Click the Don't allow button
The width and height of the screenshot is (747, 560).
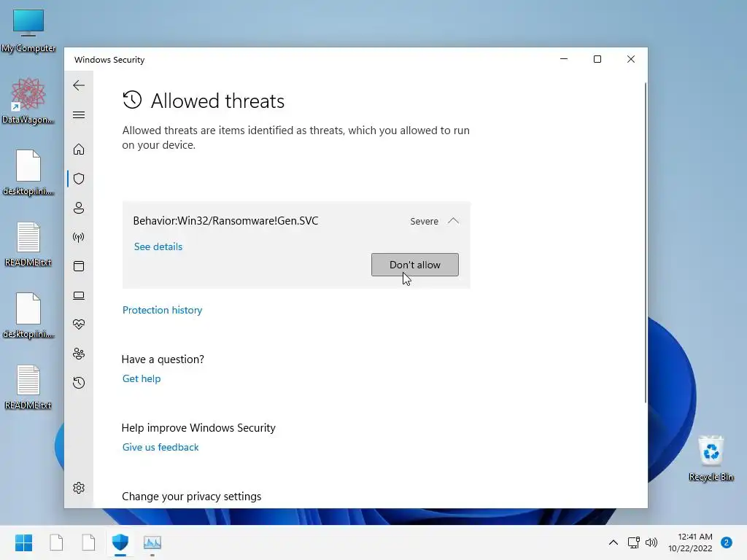(x=415, y=265)
